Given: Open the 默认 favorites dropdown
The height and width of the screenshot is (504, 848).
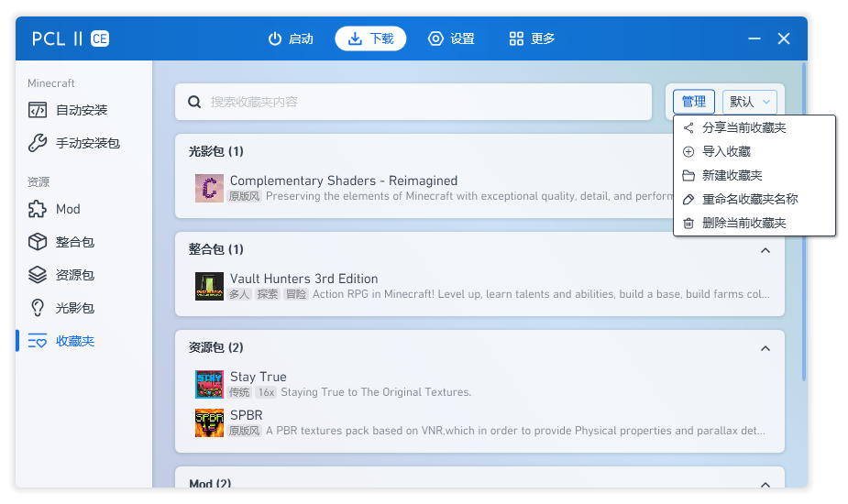Looking at the screenshot, I should point(749,102).
